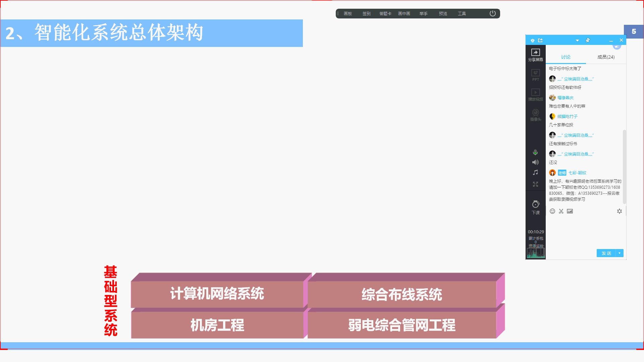Open the 画板 drawing board menu
The height and width of the screenshot is (362, 644).
click(x=348, y=14)
